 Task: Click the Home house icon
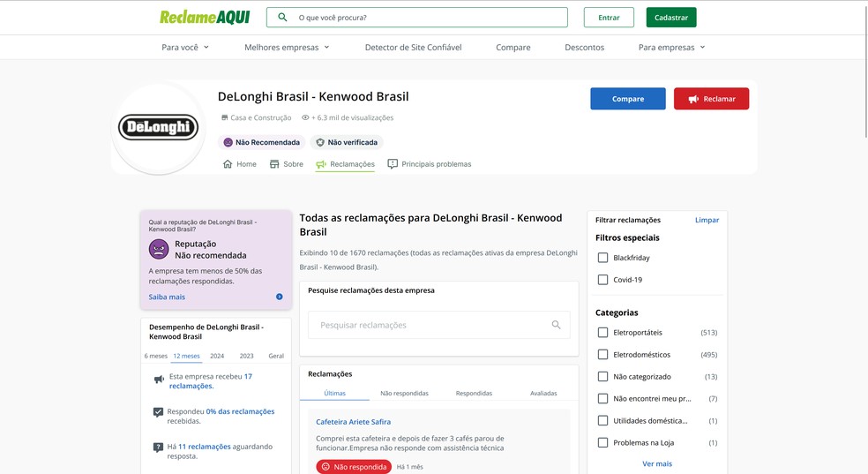tap(228, 164)
